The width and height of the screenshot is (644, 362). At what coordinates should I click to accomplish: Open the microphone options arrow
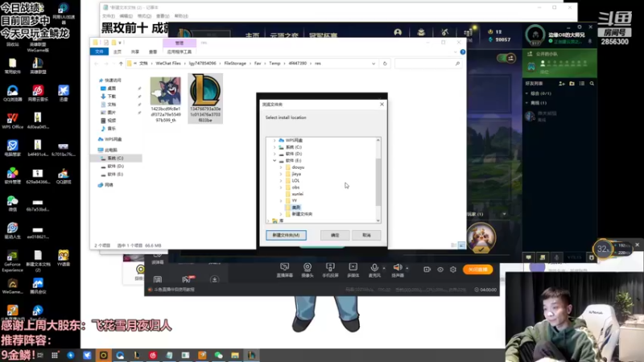click(384, 269)
